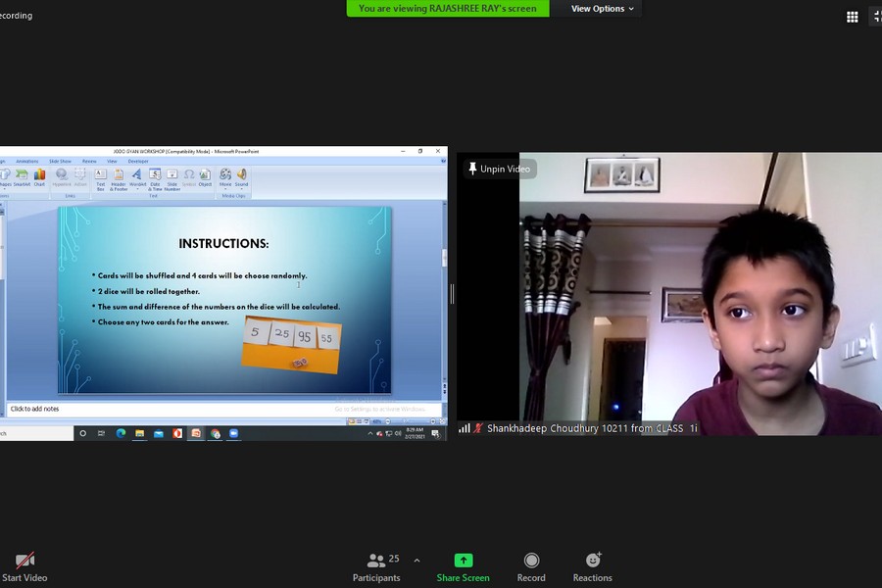Open the Sound dropdown in Media Clips

point(241,178)
